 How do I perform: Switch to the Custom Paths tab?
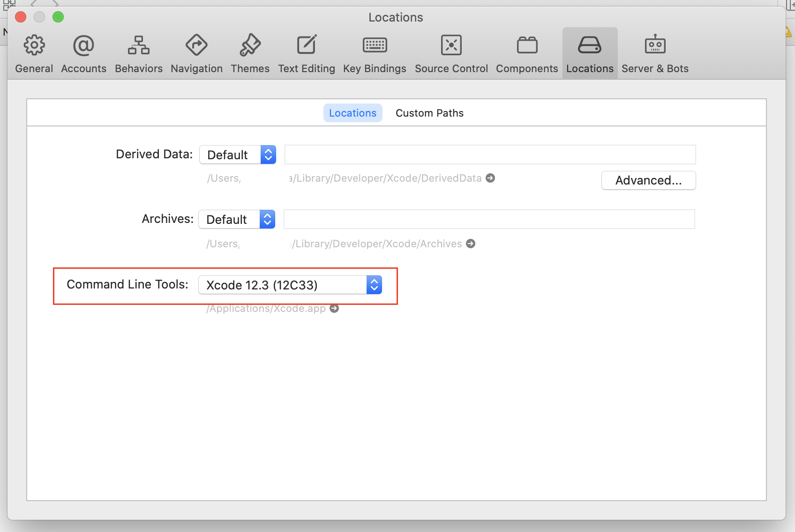tap(429, 113)
